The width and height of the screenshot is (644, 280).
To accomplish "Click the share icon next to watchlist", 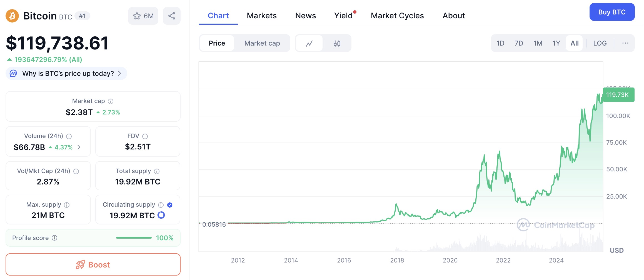I will [171, 16].
